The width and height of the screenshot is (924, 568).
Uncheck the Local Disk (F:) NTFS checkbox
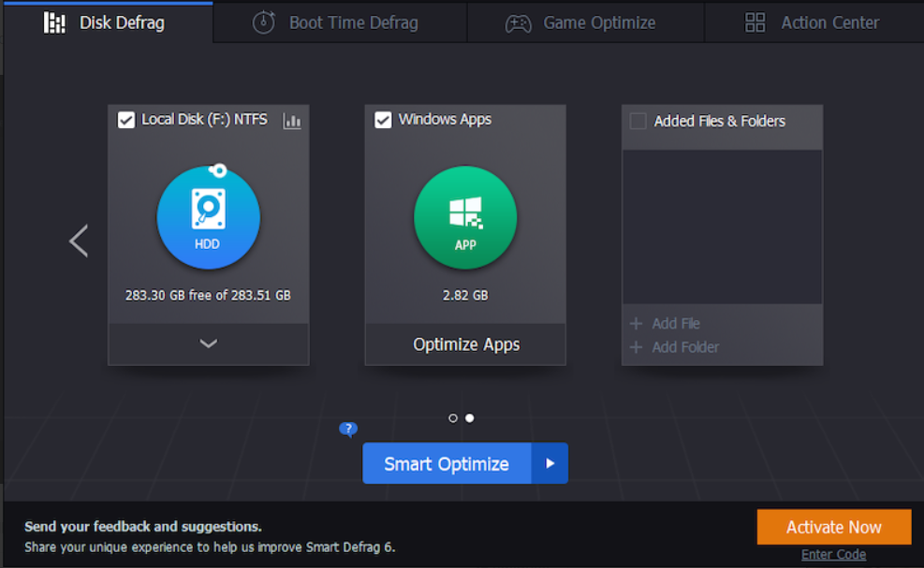tap(126, 120)
